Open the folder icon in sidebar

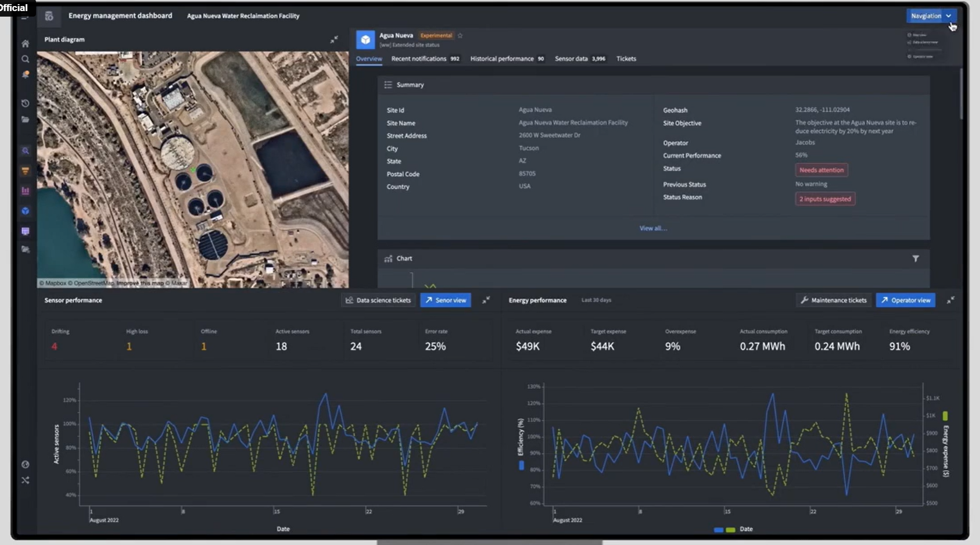point(25,120)
